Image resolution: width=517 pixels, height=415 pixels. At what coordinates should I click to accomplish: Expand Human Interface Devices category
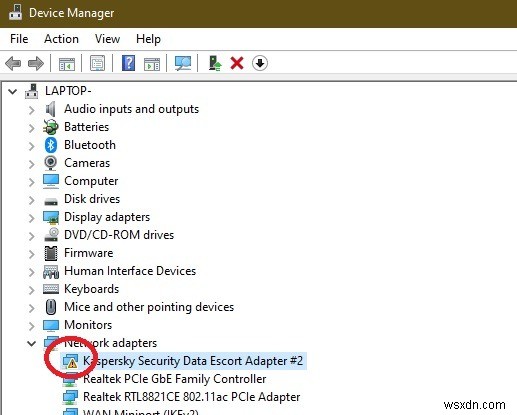click(x=32, y=272)
